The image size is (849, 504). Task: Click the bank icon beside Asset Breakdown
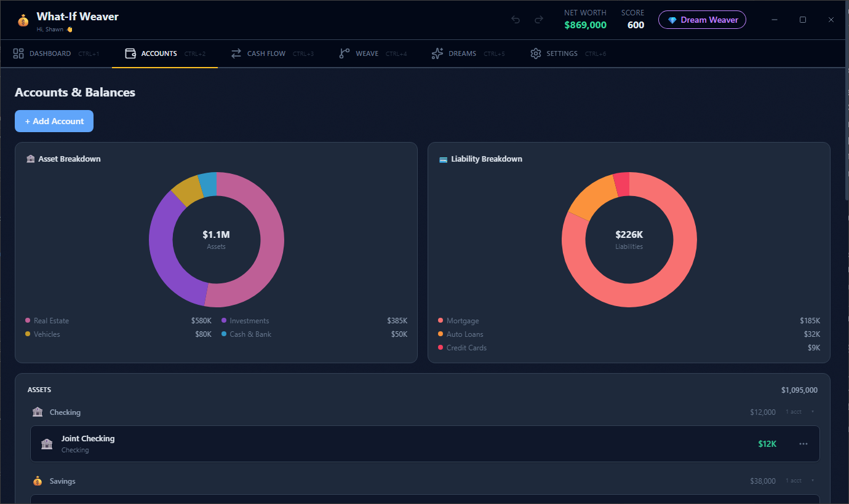31,159
